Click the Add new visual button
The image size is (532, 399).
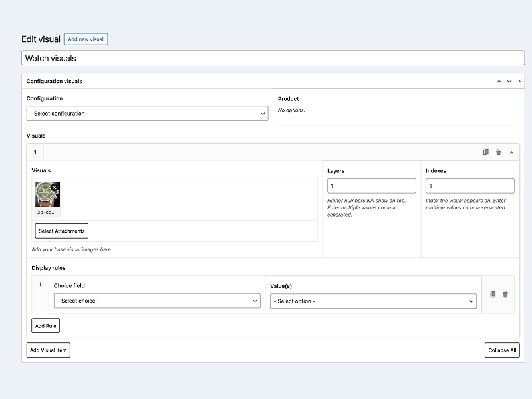[x=86, y=39]
